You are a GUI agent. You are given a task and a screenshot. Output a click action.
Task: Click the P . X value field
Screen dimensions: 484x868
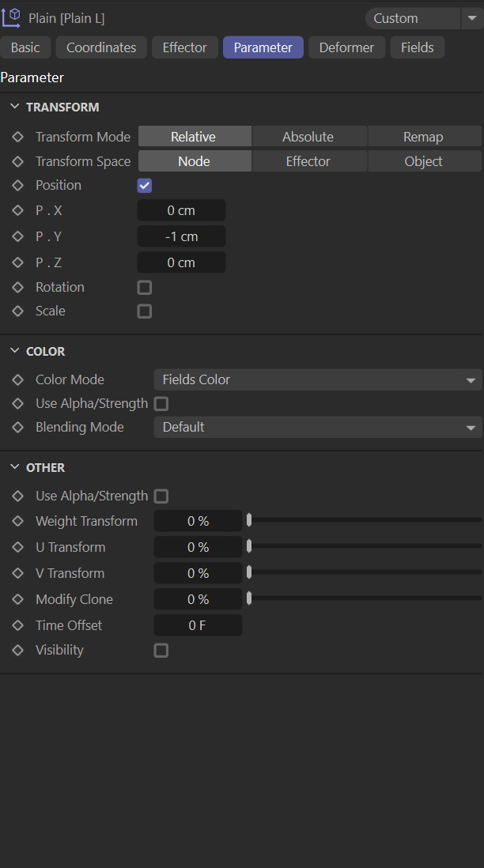(181, 210)
